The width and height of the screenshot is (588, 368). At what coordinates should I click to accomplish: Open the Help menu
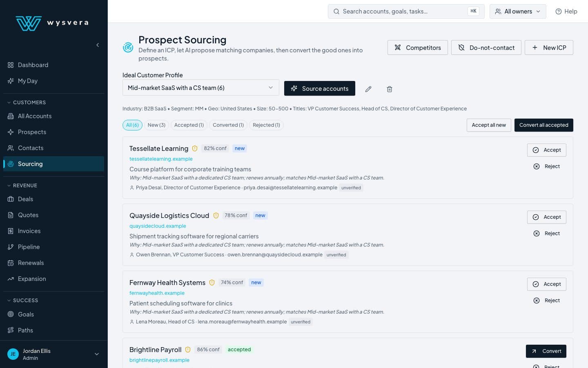click(566, 11)
